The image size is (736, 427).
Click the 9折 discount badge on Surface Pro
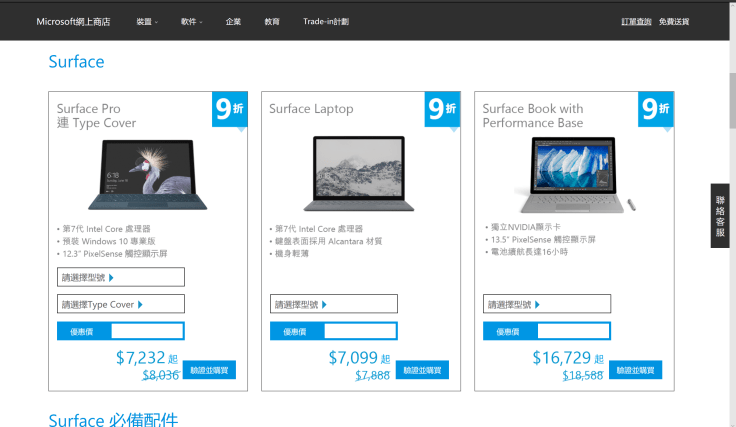click(230, 110)
